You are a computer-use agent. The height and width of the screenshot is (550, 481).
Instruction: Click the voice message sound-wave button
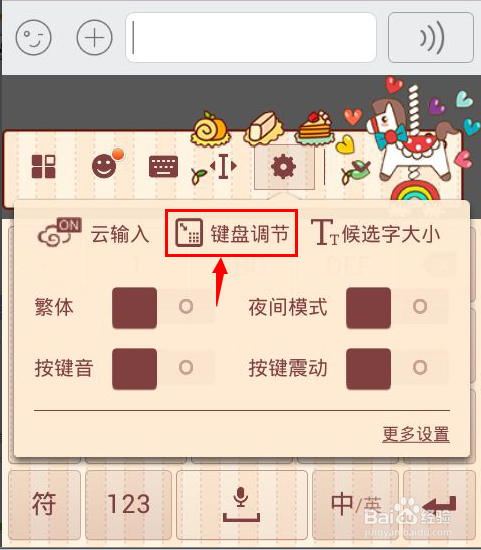pos(431,38)
